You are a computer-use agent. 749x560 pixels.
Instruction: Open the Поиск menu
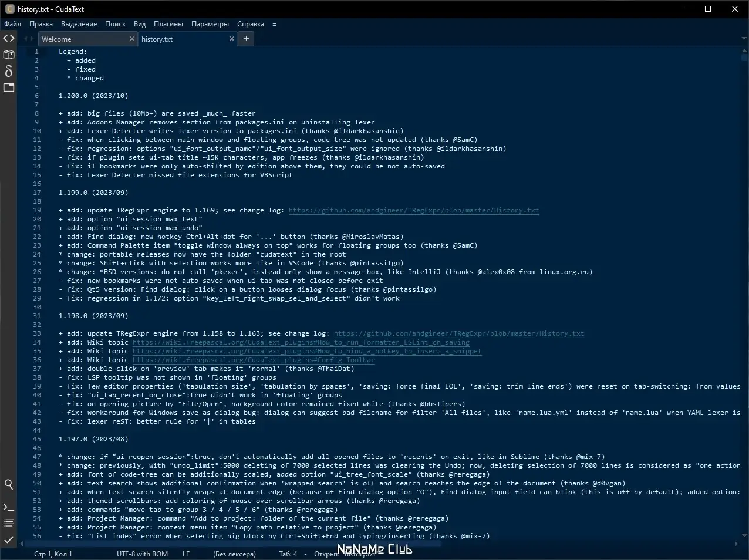(116, 24)
